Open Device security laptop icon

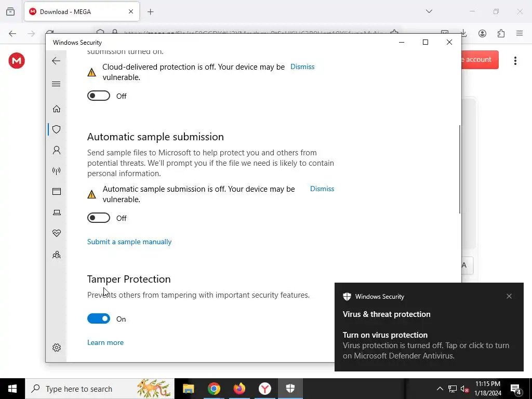click(56, 212)
